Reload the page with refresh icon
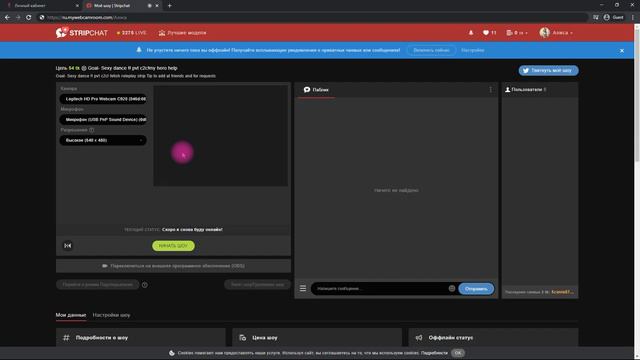Viewport: 640px width, 360px height. pos(29,18)
